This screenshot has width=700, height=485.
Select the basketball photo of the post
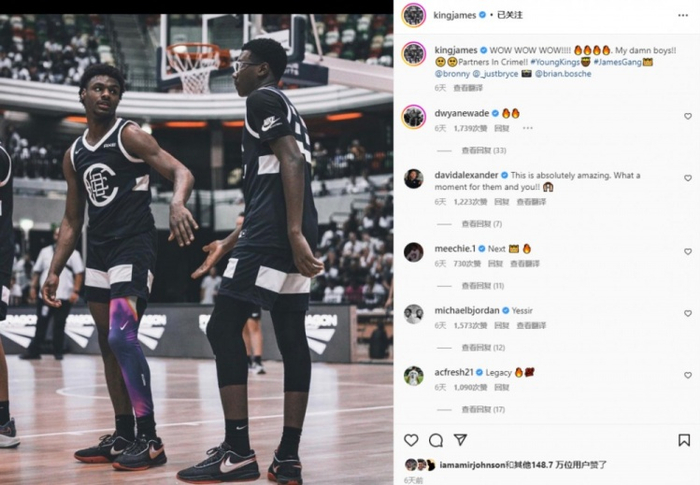(x=196, y=249)
